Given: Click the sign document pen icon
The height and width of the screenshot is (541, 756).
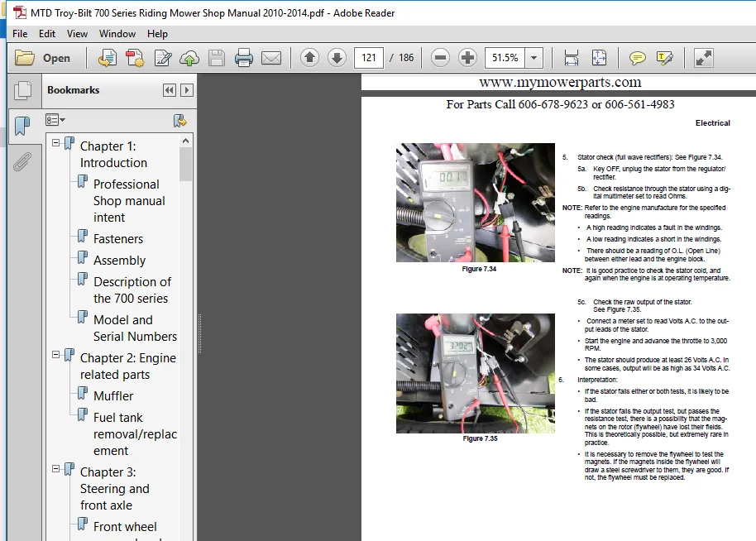Looking at the screenshot, I should (163, 58).
